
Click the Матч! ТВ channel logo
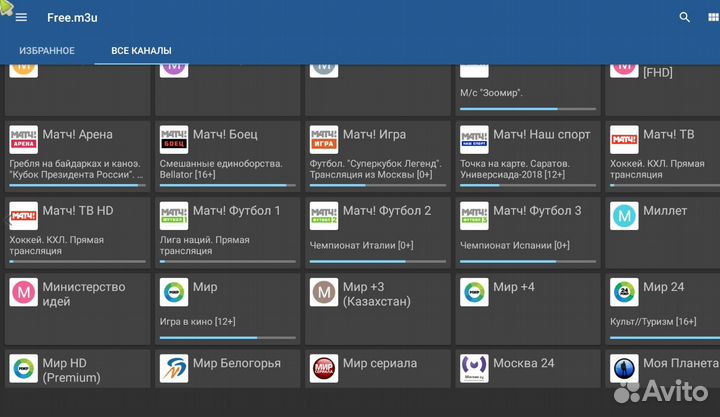(x=624, y=140)
